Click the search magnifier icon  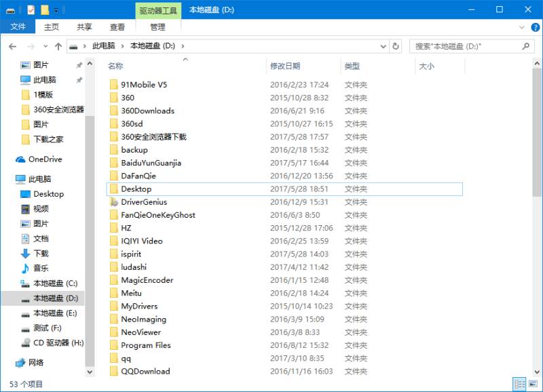click(526, 46)
